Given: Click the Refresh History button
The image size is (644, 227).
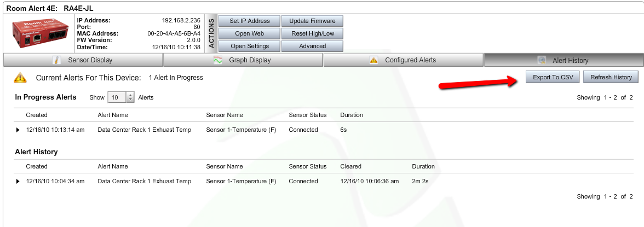Looking at the screenshot, I should (x=611, y=77).
